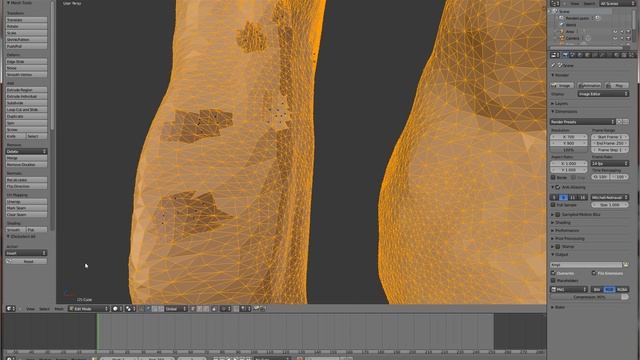Click the output path folder browse icon
This screenshot has height=360, width=640.
pyautogui.click(x=626, y=265)
